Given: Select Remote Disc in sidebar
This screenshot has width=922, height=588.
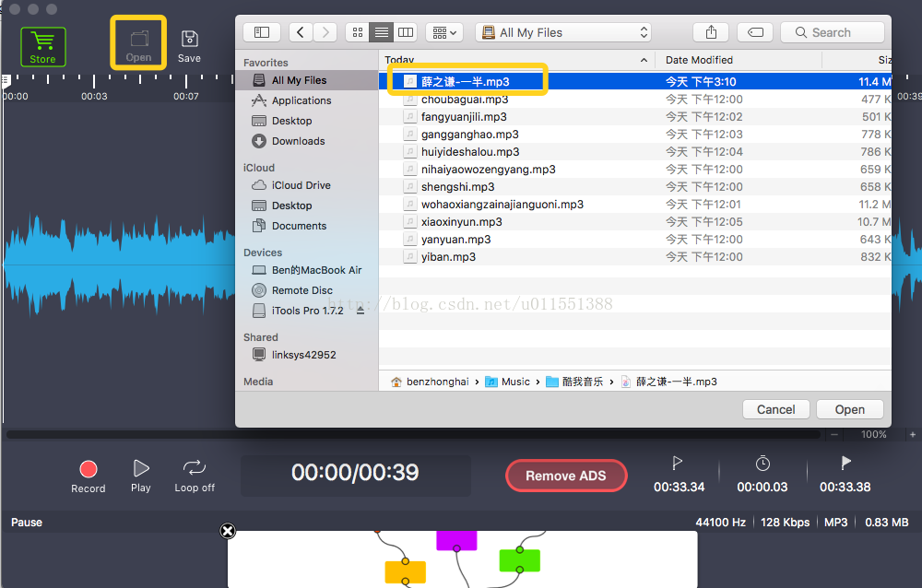Looking at the screenshot, I should pos(307,290).
